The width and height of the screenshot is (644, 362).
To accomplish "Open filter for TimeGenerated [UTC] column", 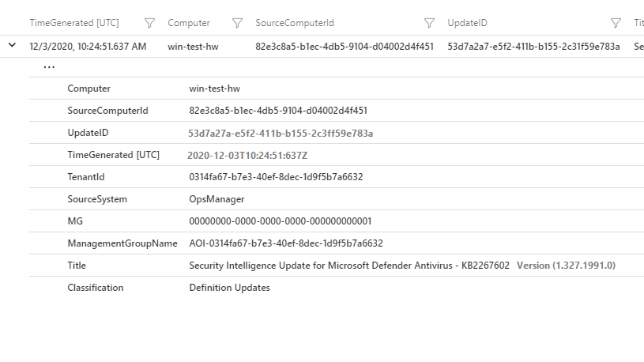I will click(x=150, y=24).
